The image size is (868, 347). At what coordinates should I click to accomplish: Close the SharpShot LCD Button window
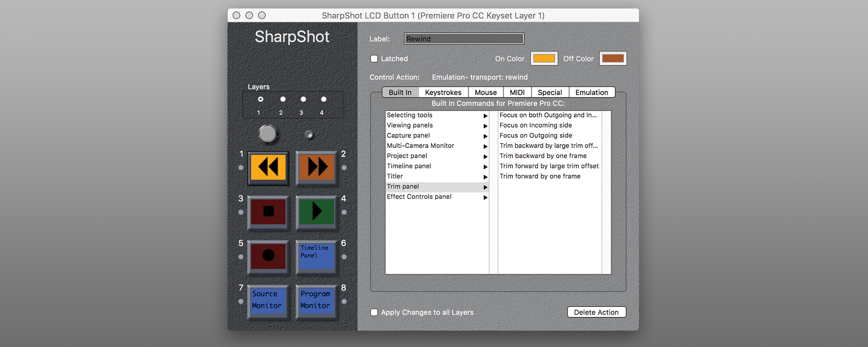[236, 15]
